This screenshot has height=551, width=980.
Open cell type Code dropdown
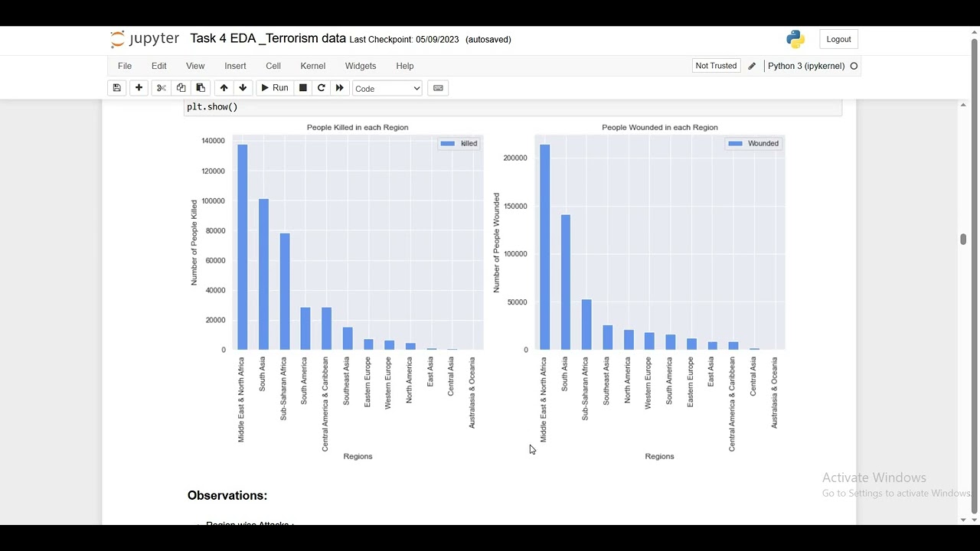[x=387, y=89]
